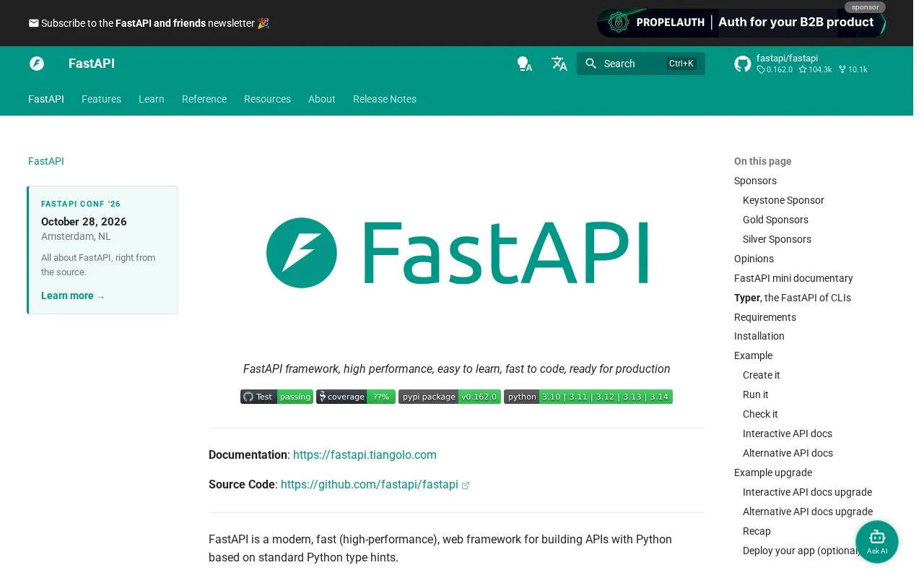This screenshot has width=924, height=578.
Task: Click the FastAPI lightning logo in header
Action: (37, 64)
